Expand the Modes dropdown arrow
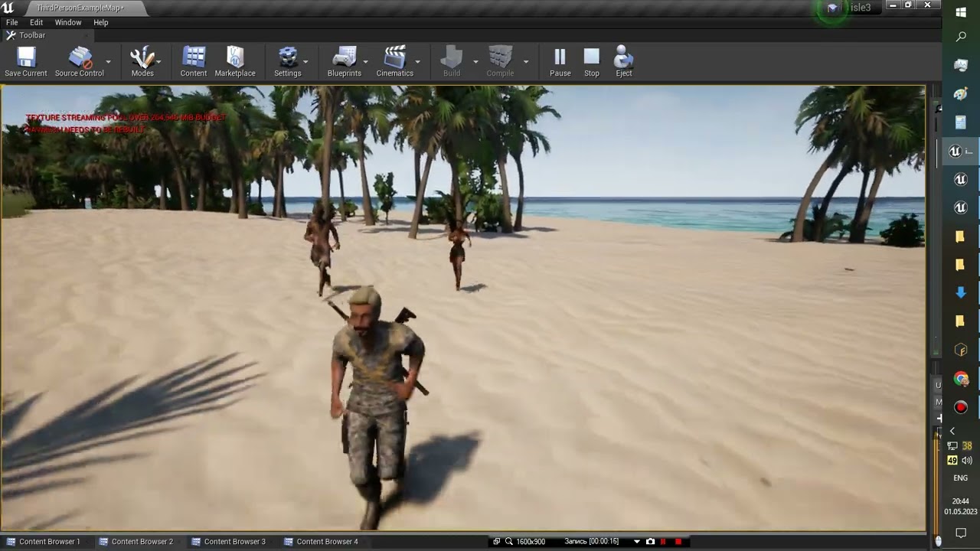 click(x=159, y=61)
